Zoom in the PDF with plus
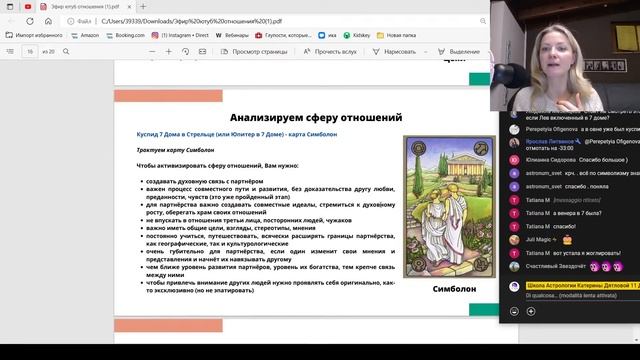The width and height of the screenshot is (640, 360). (x=169, y=51)
